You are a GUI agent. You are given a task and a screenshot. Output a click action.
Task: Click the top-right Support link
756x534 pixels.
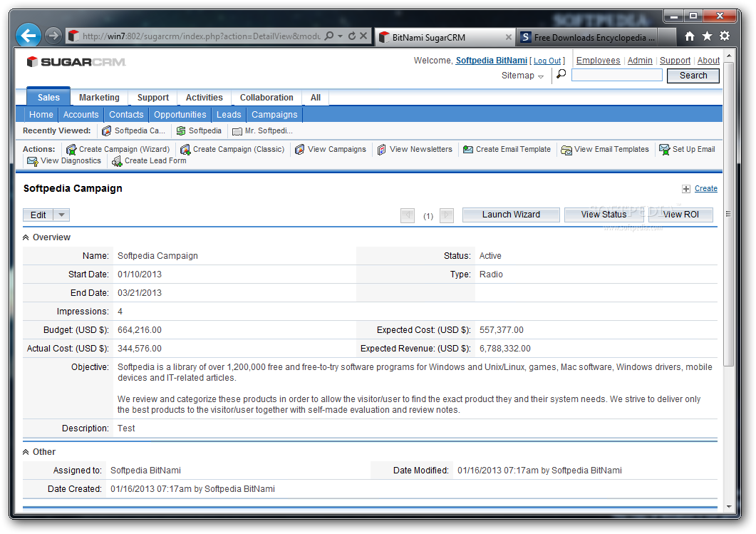[x=675, y=61]
